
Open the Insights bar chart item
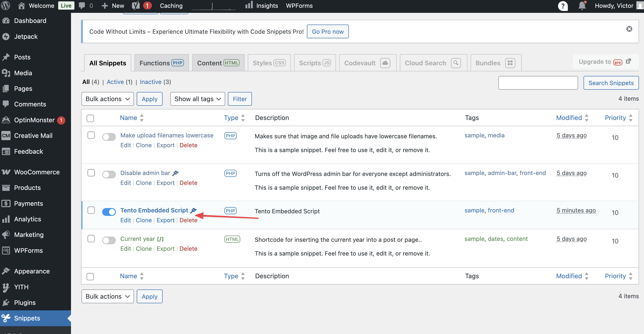click(x=262, y=6)
